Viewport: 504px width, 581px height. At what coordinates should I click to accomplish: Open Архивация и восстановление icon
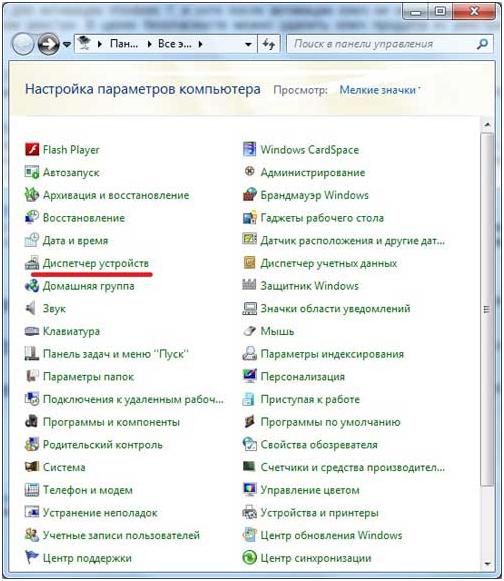click(x=32, y=195)
